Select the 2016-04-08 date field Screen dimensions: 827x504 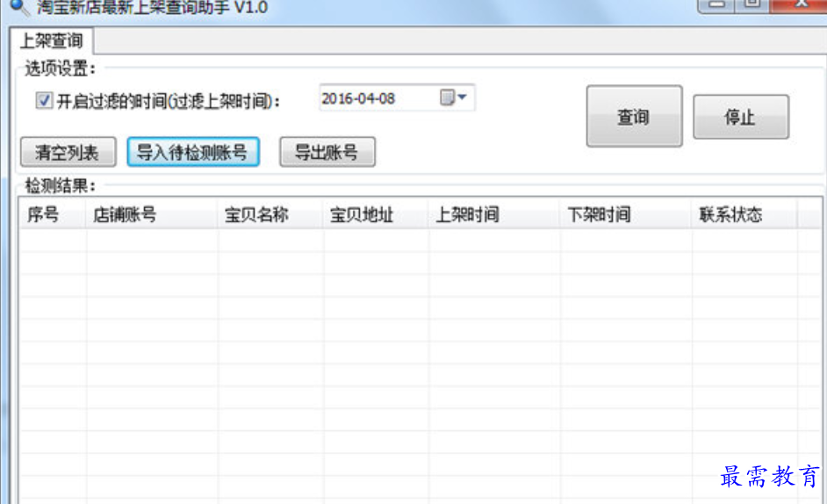[397, 97]
